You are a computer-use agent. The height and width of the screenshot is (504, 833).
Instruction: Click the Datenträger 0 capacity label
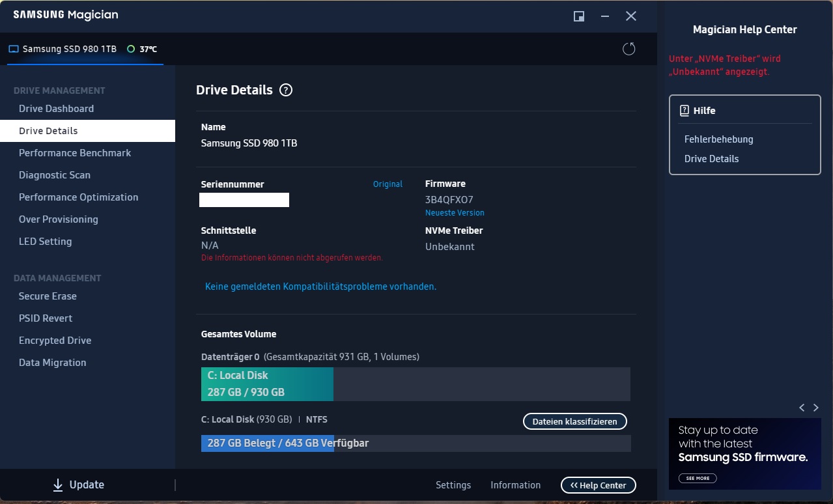pyautogui.click(x=310, y=357)
